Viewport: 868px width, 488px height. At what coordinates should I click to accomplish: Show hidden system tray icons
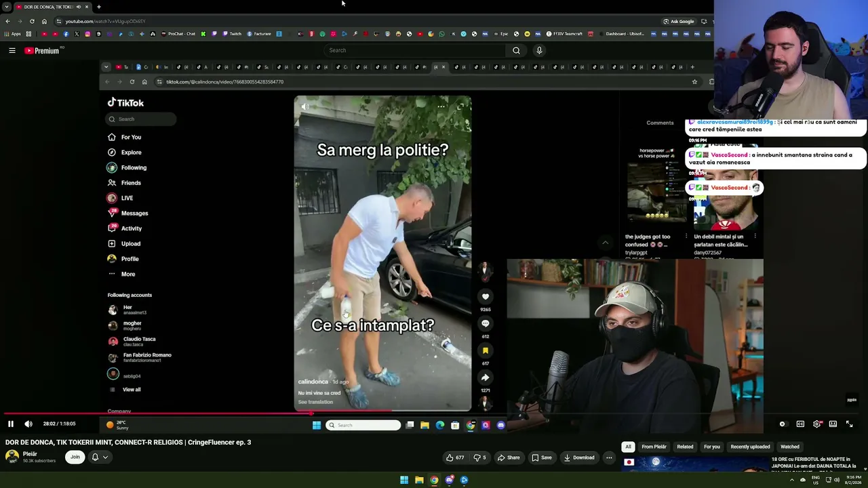pos(791,480)
